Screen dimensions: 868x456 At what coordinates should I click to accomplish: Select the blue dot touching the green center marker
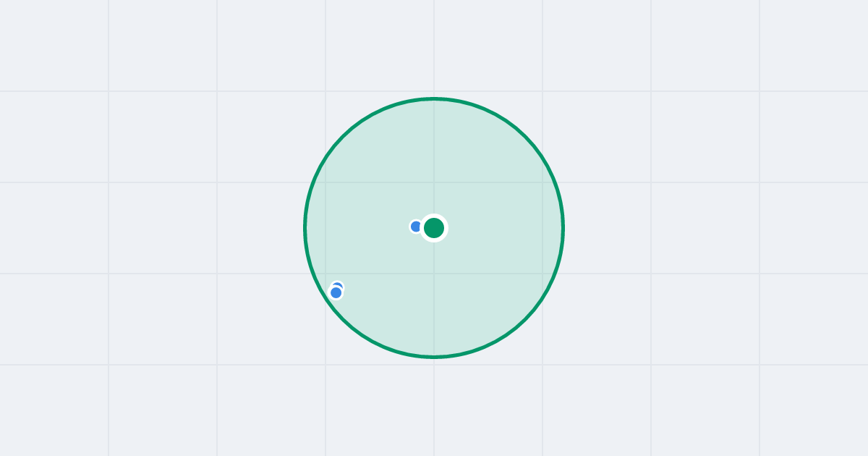416,227
